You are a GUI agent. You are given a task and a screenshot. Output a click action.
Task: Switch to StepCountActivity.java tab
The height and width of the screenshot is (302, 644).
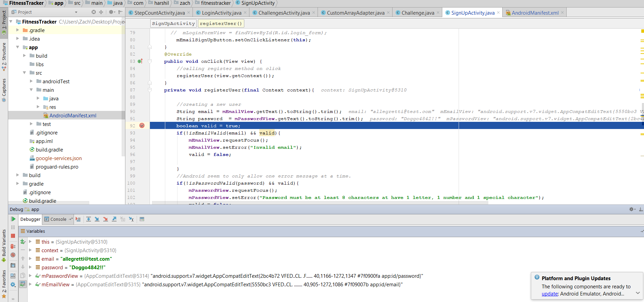click(x=159, y=13)
